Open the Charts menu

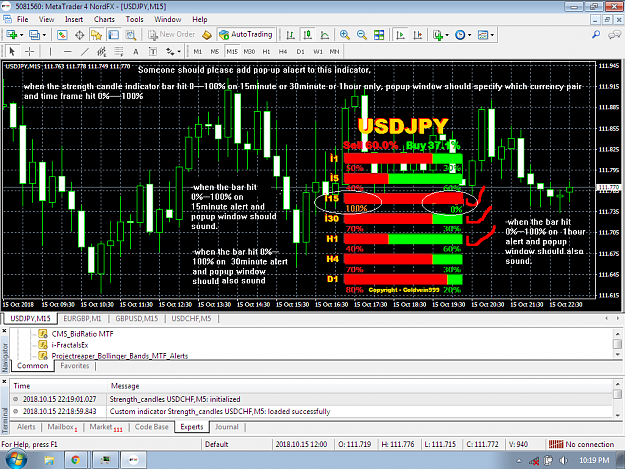[104, 19]
